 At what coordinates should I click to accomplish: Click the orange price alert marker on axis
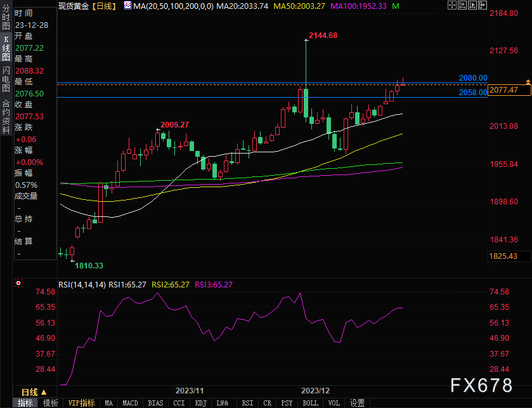tap(528, 82)
